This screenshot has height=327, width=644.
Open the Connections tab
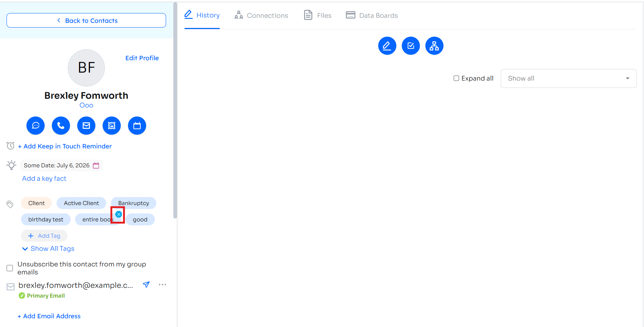tap(261, 15)
